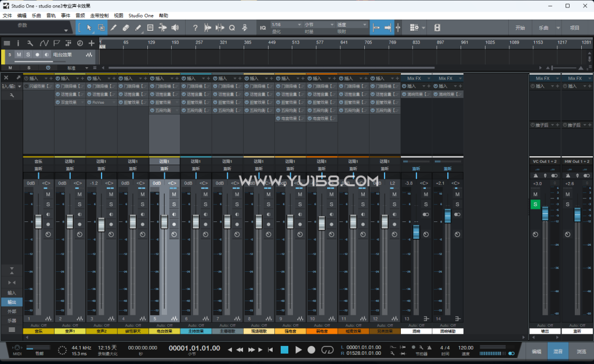The width and height of the screenshot is (594, 364).
Task: Toggle record enable on 电台效果 track
Action: point(37,55)
